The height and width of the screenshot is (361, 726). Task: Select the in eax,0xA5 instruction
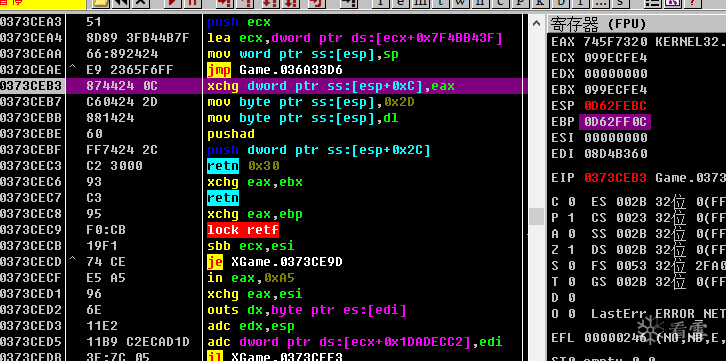(250, 278)
